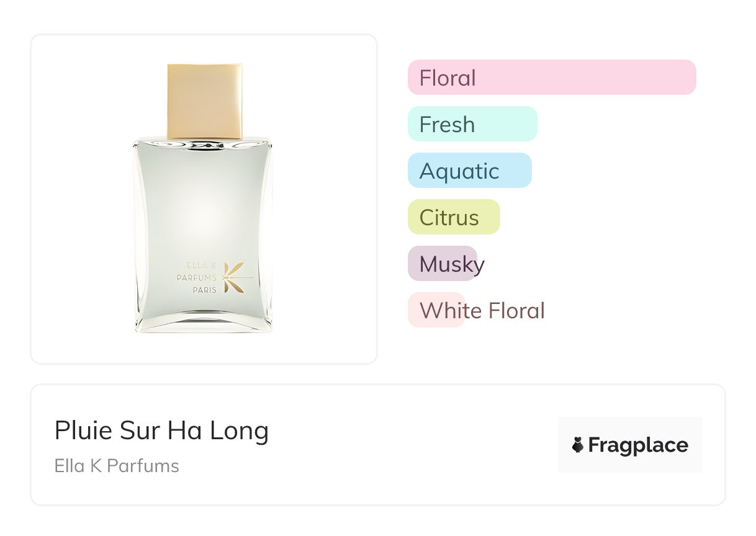
Task: Select the mint Fresh accord bar
Action: point(472,124)
